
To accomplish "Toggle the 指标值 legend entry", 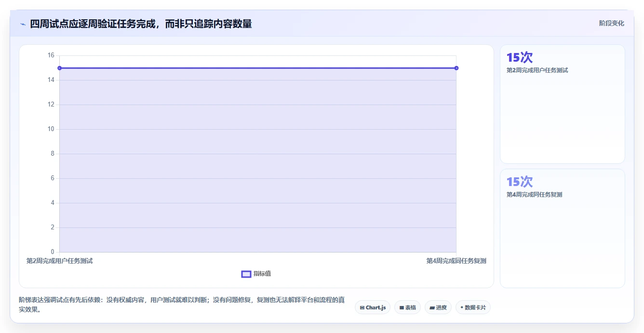I will point(256,274).
